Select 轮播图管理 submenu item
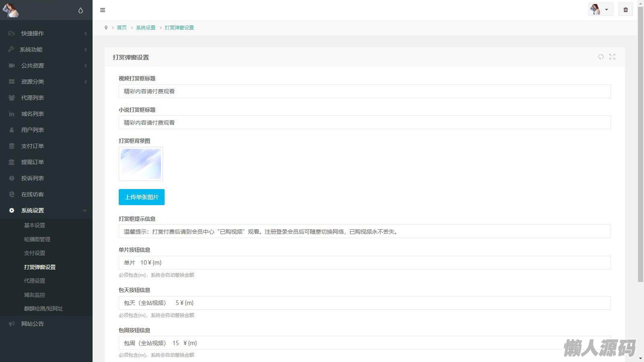This screenshot has width=644, height=362. click(x=37, y=239)
